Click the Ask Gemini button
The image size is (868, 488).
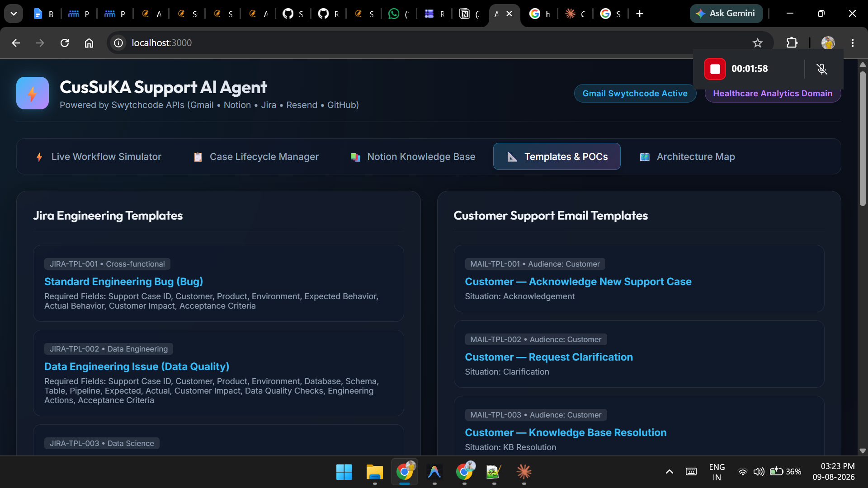[x=726, y=14]
